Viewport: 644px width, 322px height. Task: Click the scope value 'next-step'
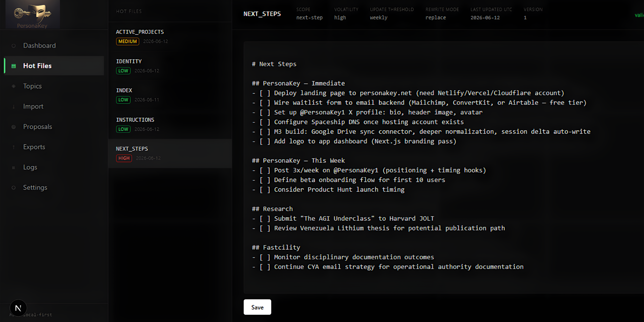(309, 17)
